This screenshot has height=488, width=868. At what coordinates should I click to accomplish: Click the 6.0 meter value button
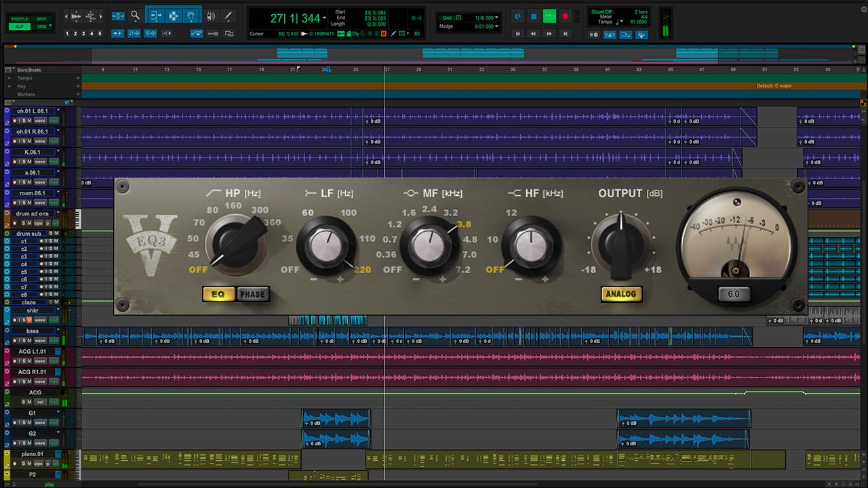pyautogui.click(x=734, y=294)
